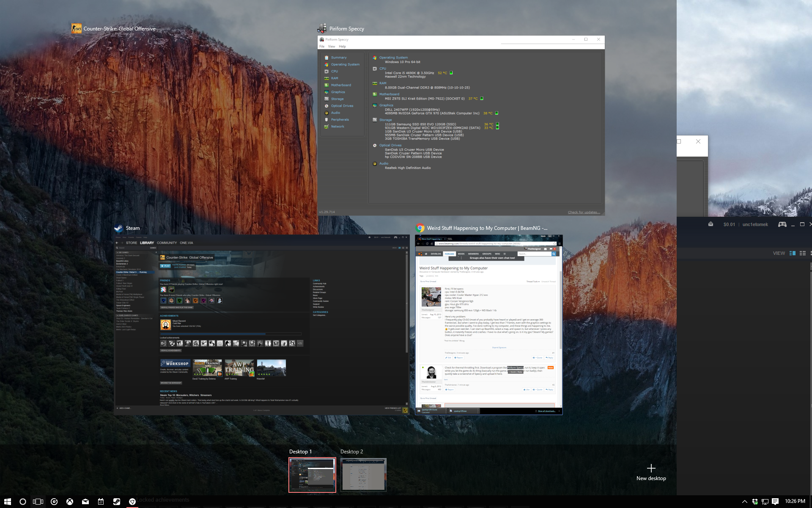The image size is (812, 508).
Task: Click the Steam back navigation arrow
Action: pyautogui.click(x=117, y=243)
